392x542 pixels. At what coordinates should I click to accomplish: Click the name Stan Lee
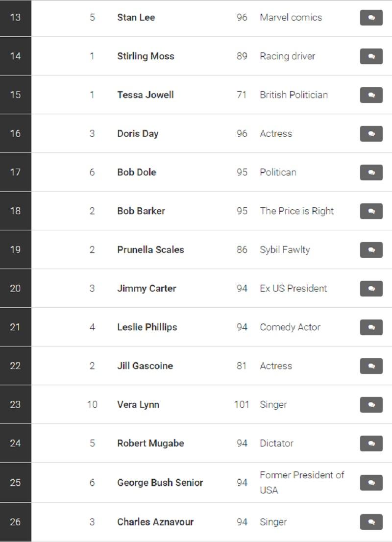pyautogui.click(x=136, y=18)
